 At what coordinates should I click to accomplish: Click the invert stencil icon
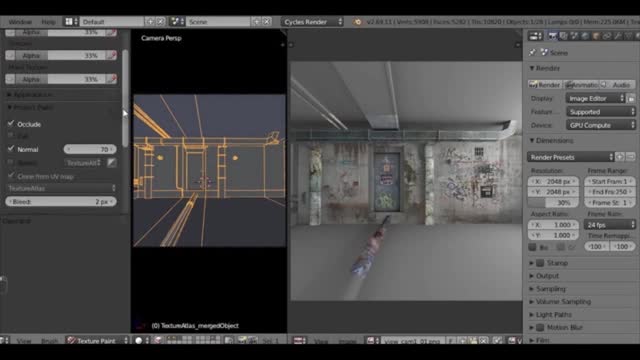coord(111,163)
